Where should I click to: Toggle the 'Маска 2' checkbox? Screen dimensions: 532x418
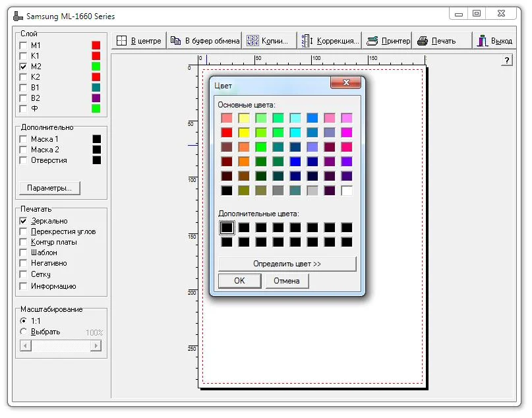(23, 150)
